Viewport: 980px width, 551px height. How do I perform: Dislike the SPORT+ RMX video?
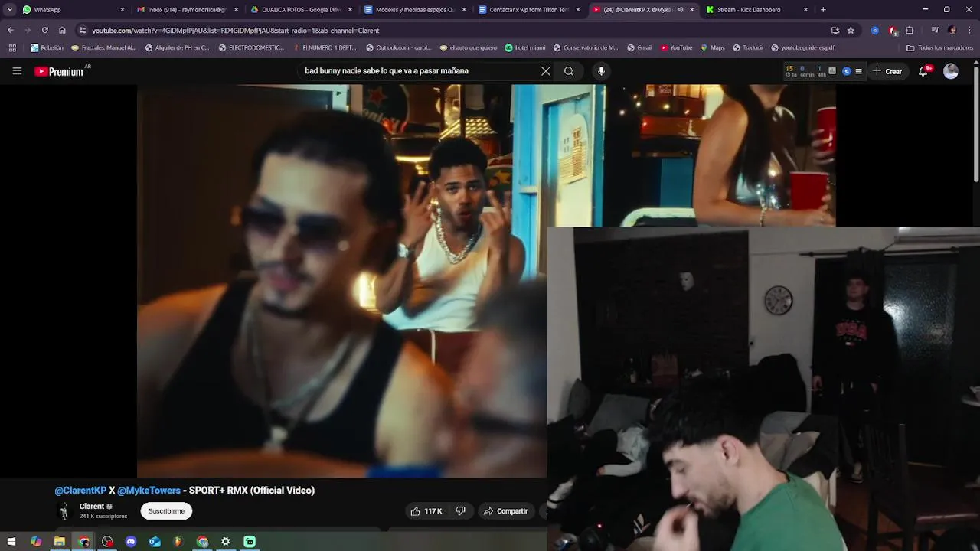pyautogui.click(x=461, y=511)
